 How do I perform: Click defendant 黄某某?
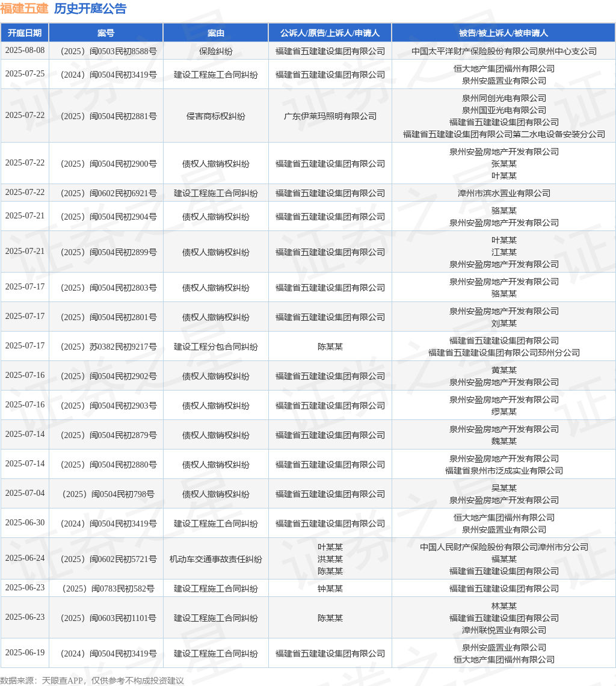(x=504, y=370)
